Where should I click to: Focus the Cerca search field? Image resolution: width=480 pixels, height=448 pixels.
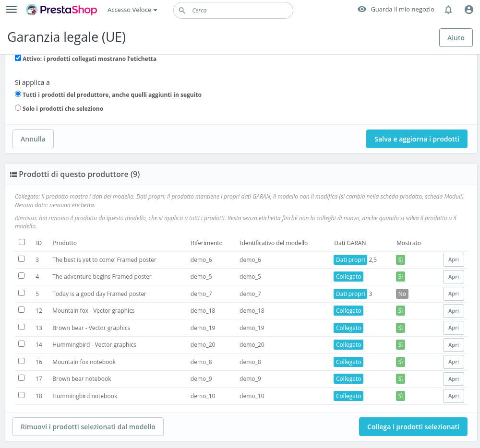click(233, 11)
